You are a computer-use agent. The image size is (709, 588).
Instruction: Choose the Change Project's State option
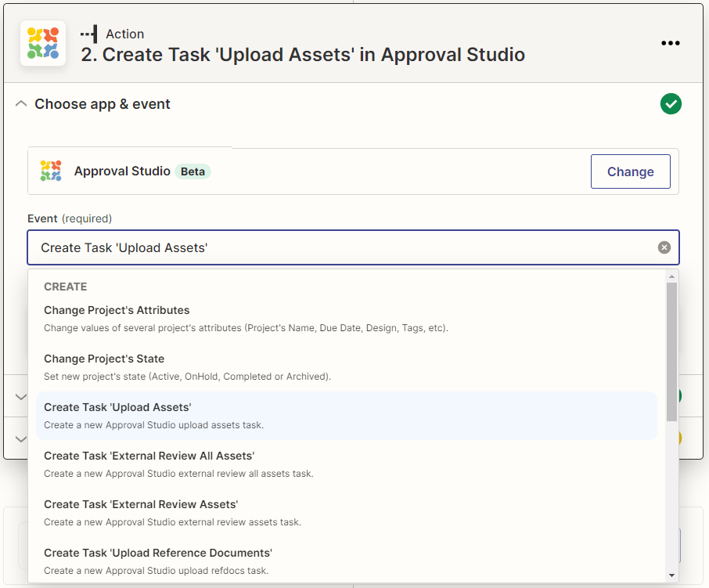(x=104, y=359)
